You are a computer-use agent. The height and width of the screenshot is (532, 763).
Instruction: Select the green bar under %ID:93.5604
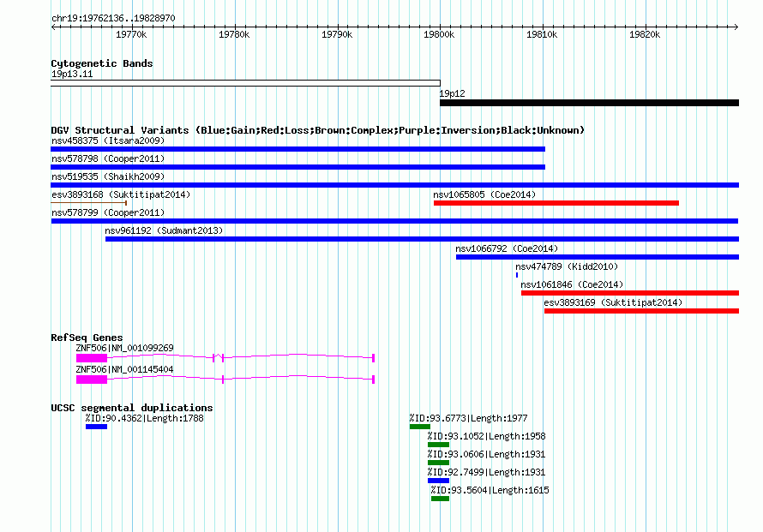coord(441,499)
